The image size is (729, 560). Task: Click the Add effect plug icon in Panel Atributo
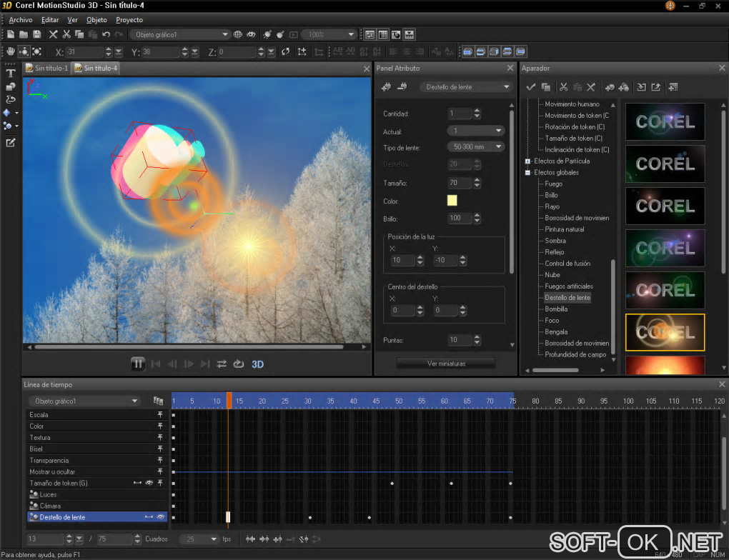[x=387, y=87]
